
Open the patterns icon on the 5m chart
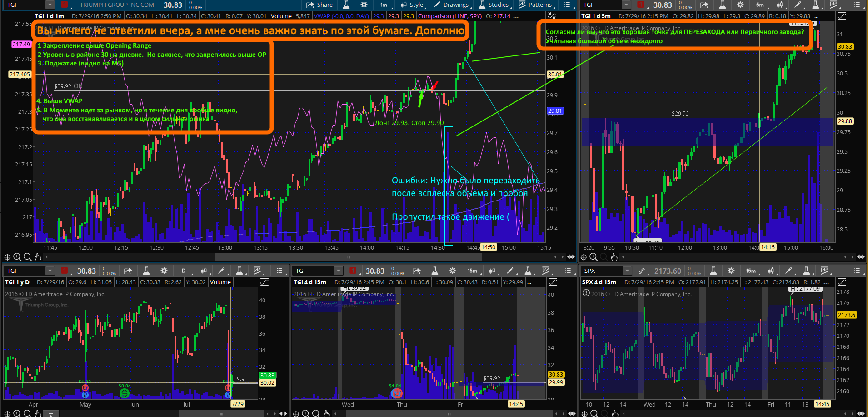(834, 5)
